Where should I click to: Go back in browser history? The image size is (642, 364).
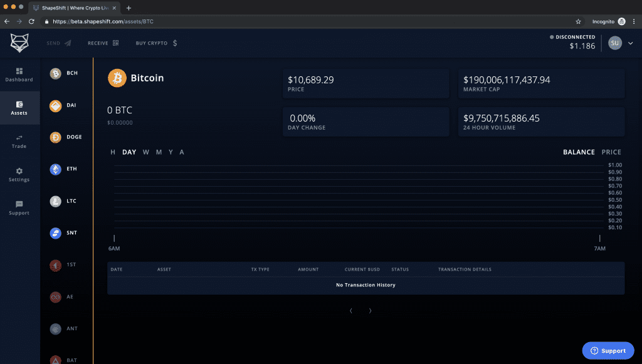click(7, 21)
